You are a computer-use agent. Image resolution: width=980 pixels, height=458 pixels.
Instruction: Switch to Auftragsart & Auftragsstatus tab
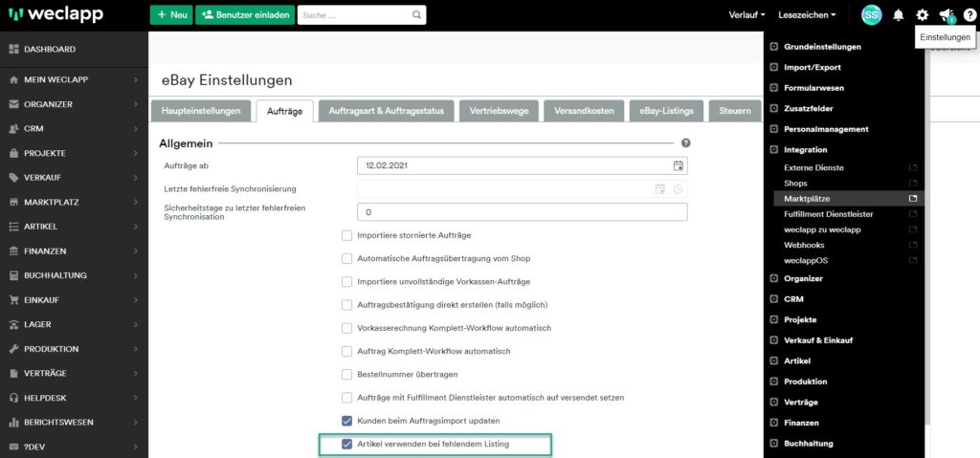(387, 111)
